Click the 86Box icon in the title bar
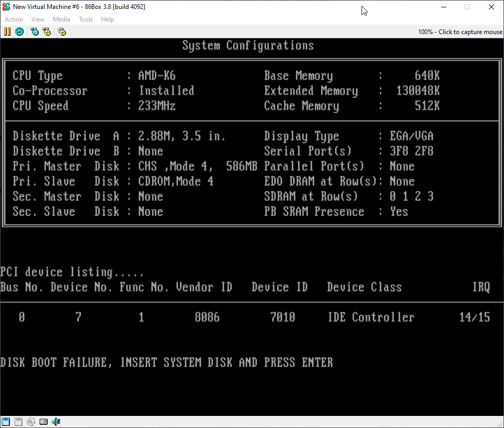Image resolution: width=504 pixels, height=428 pixels. click(x=7, y=7)
